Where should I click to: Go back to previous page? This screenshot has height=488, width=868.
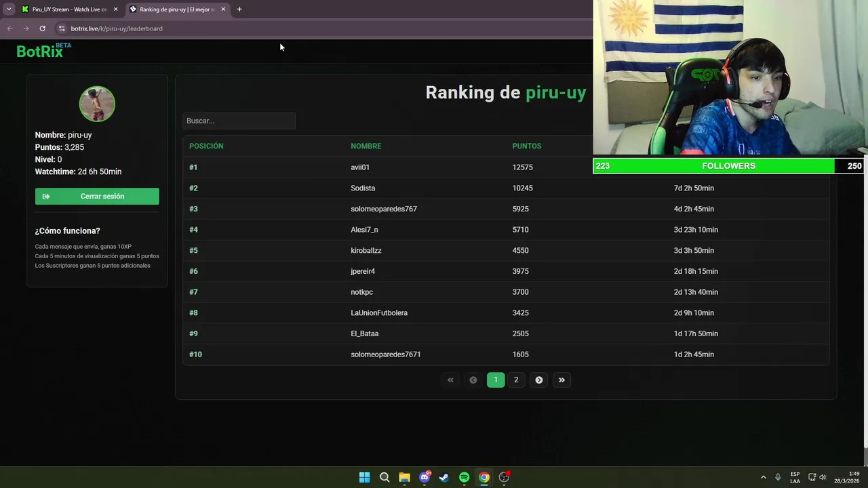coord(9,28)
